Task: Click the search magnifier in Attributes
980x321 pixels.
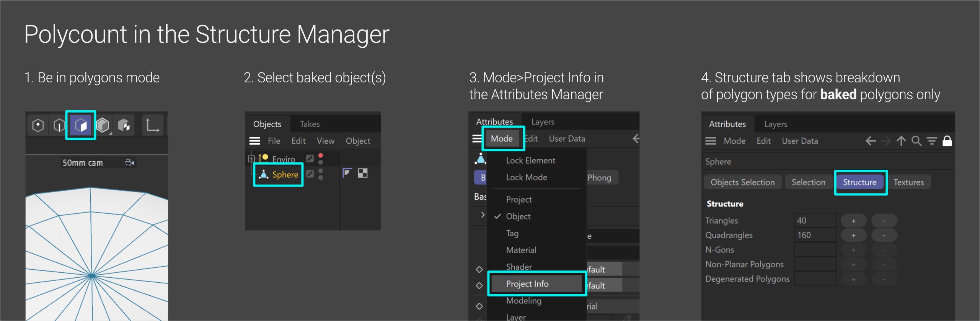Action: [916, 141]
